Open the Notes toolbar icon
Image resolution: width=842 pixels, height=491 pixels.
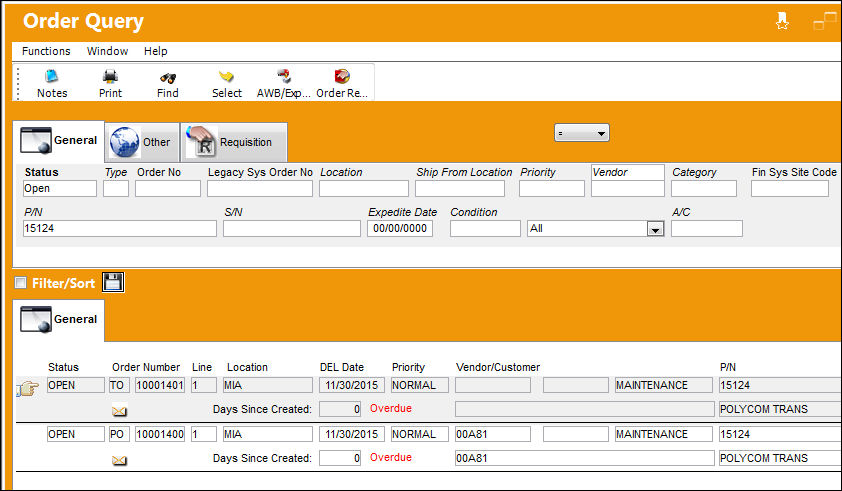(x=52, y=77)
